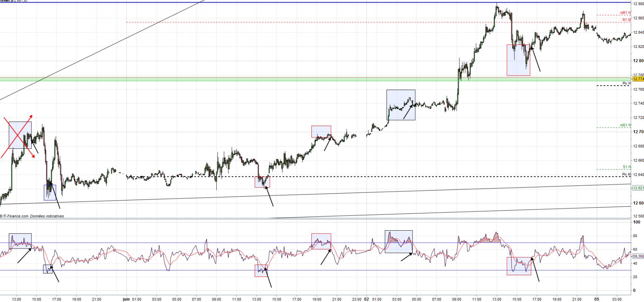644x302 pixels.
Task: Select the 50,392 RSI value tag
Action: coord(638,256)
